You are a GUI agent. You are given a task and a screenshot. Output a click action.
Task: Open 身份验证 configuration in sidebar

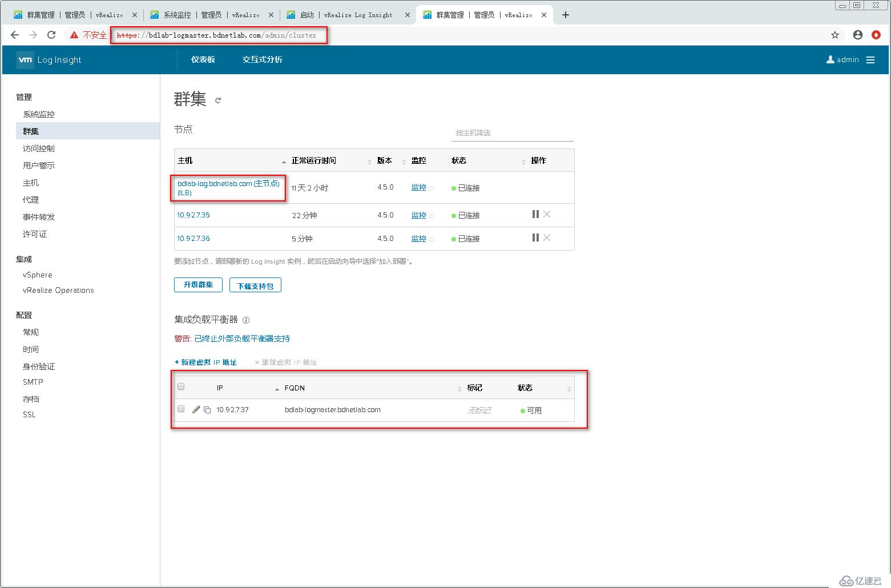pyautogui.click(x=39, y=367)
